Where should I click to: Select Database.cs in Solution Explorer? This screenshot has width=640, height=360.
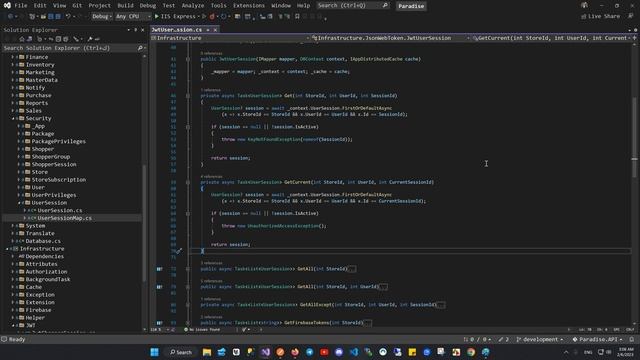tap(43, 241)
